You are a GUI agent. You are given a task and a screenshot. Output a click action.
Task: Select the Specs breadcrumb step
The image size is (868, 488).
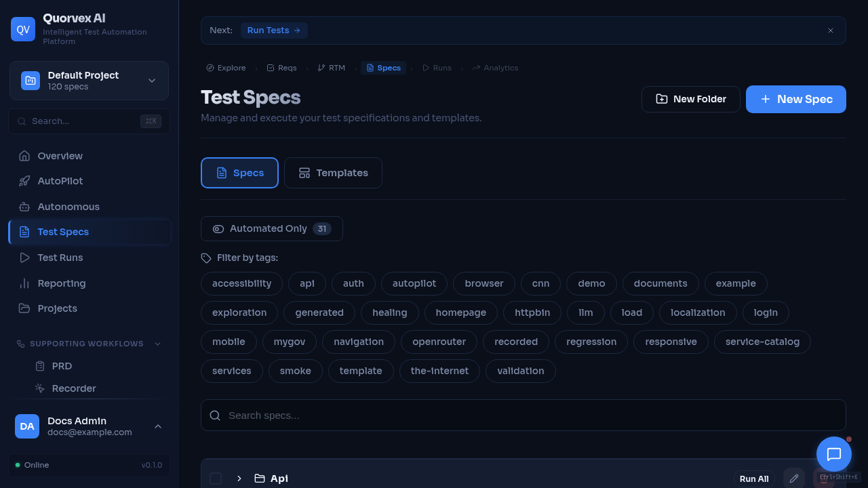383,68
